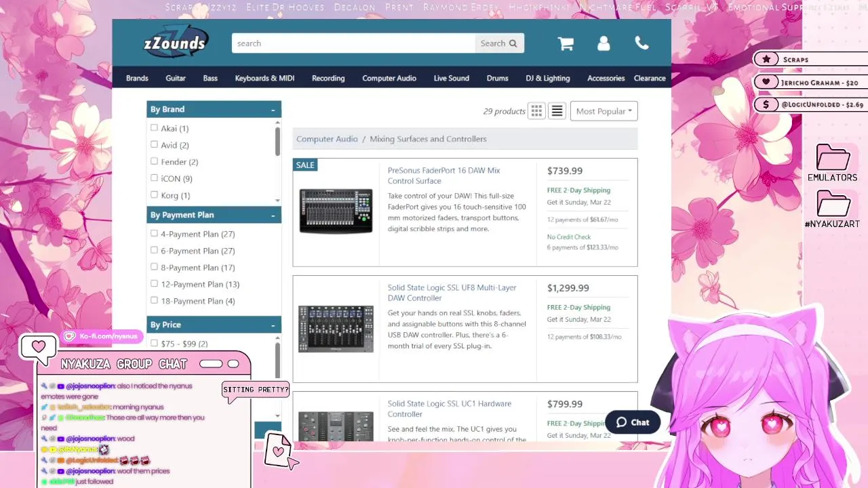This screenshot has width=868, height=488.
Task: Click the heart icon beside Jericho Graham
Action: [766, 82]
